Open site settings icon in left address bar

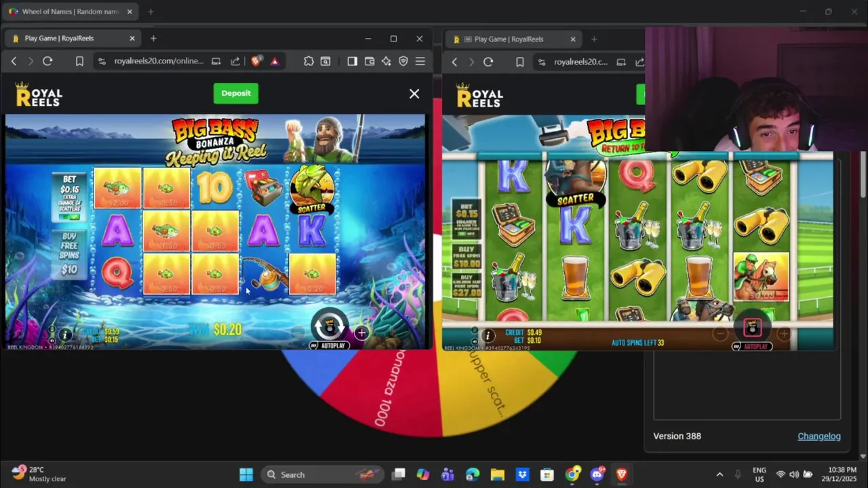point(102,61)
